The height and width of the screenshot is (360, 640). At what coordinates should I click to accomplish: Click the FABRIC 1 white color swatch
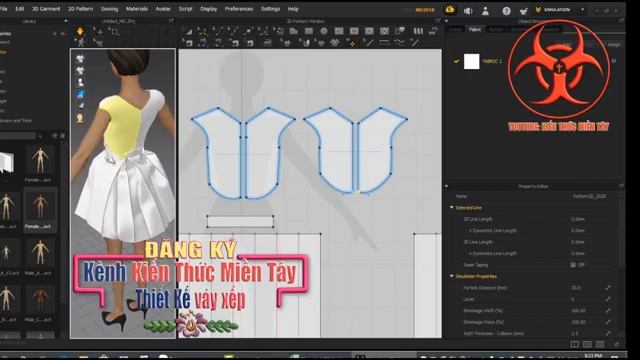tap(471, 62)
